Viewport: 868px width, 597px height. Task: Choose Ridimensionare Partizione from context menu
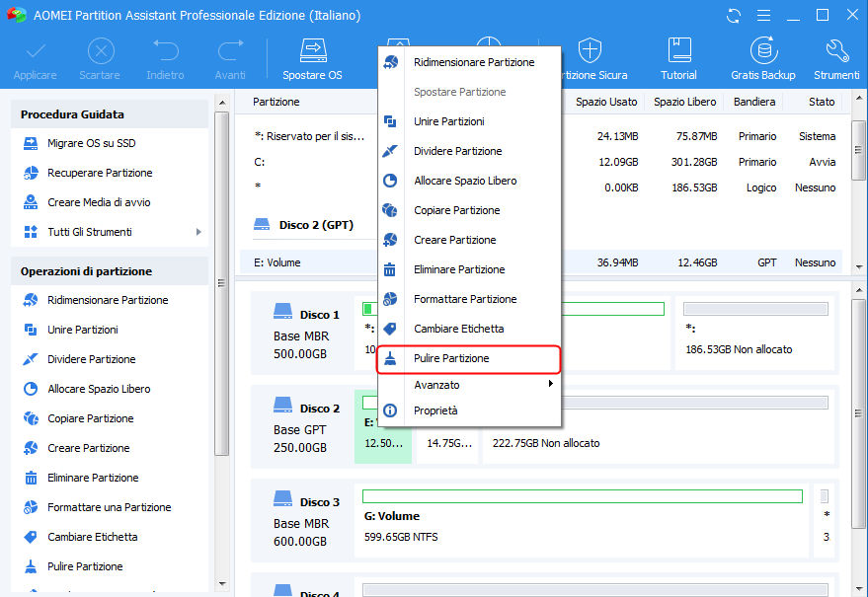(x=473, y=62)
